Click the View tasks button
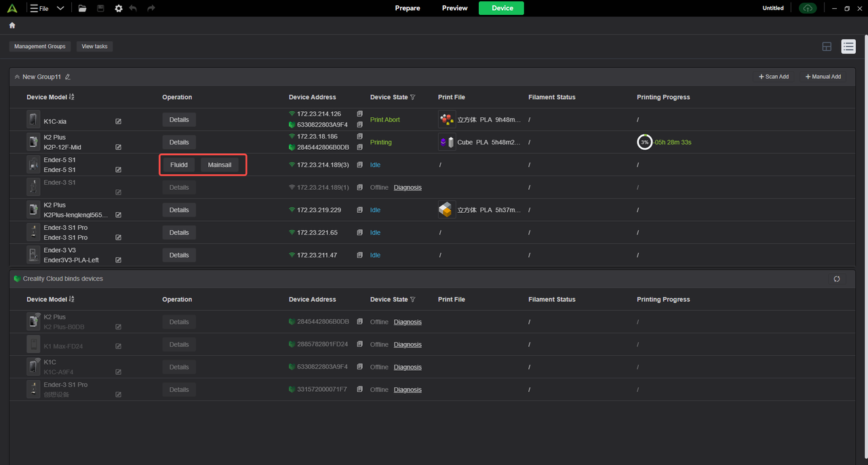The height and width of the screenshot is (465, 868). [94, 46]
